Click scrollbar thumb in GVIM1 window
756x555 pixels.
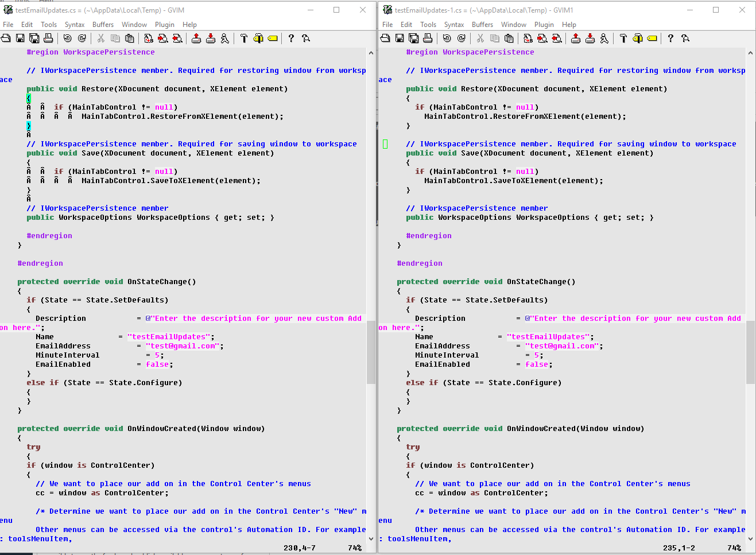(750, 352)
